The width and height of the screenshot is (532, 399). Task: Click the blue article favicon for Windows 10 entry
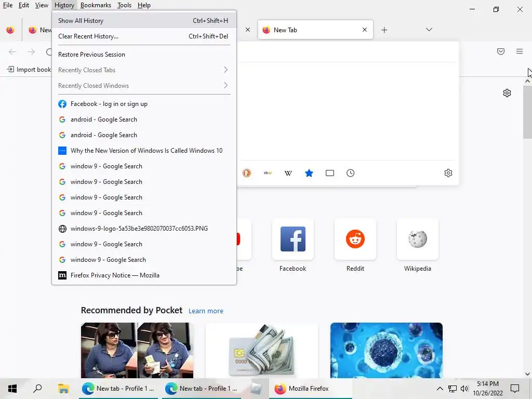[x=62, y=151]
